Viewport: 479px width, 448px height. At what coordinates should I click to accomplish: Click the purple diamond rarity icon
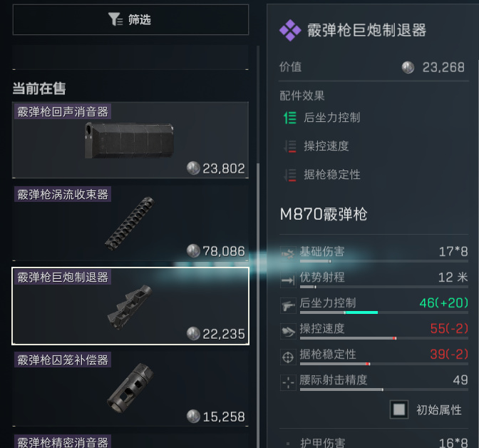(x=290, y=30)
